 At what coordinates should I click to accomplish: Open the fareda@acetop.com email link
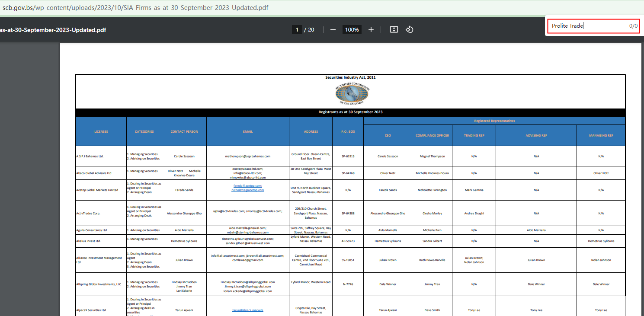point(247,185)
